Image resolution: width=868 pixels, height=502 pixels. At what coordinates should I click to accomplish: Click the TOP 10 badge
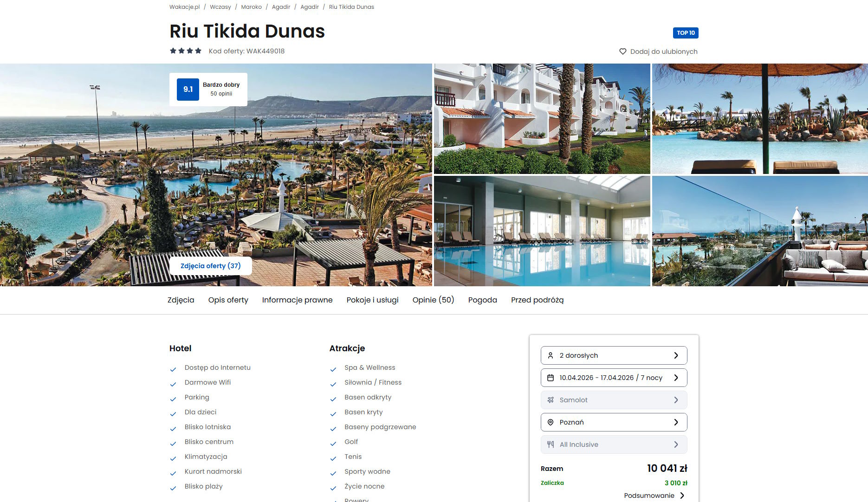(x=685, y=33)
